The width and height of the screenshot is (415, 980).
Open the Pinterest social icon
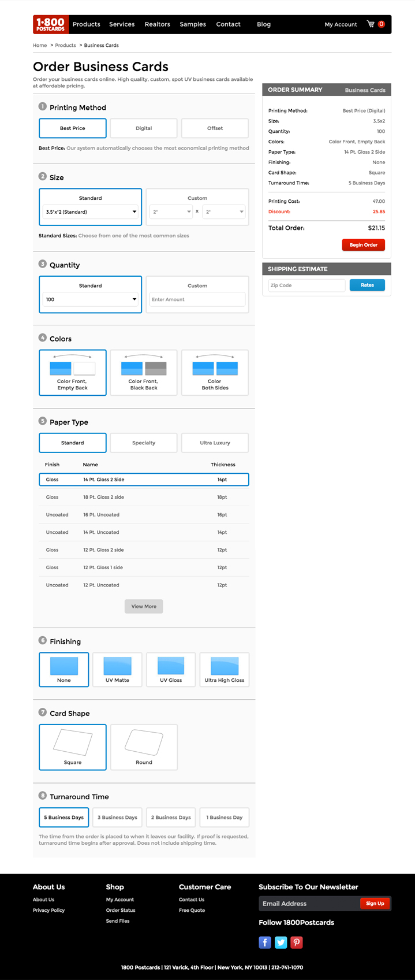[x=297, y=942]
